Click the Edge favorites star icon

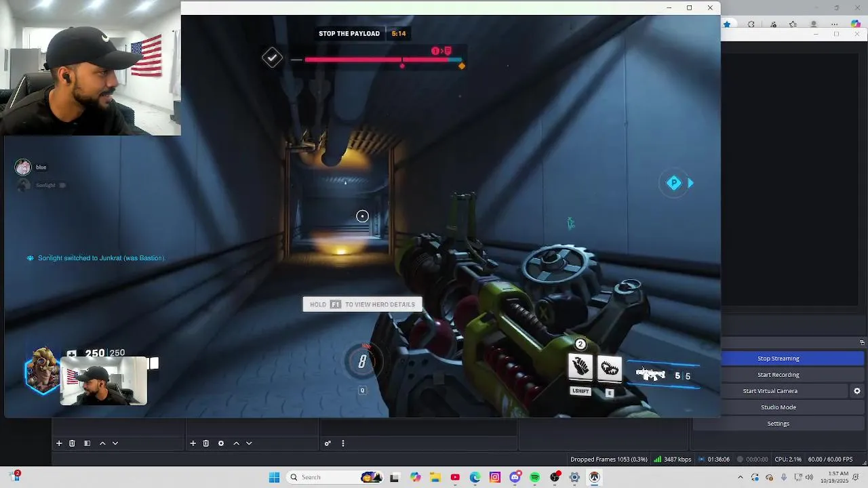727,24
